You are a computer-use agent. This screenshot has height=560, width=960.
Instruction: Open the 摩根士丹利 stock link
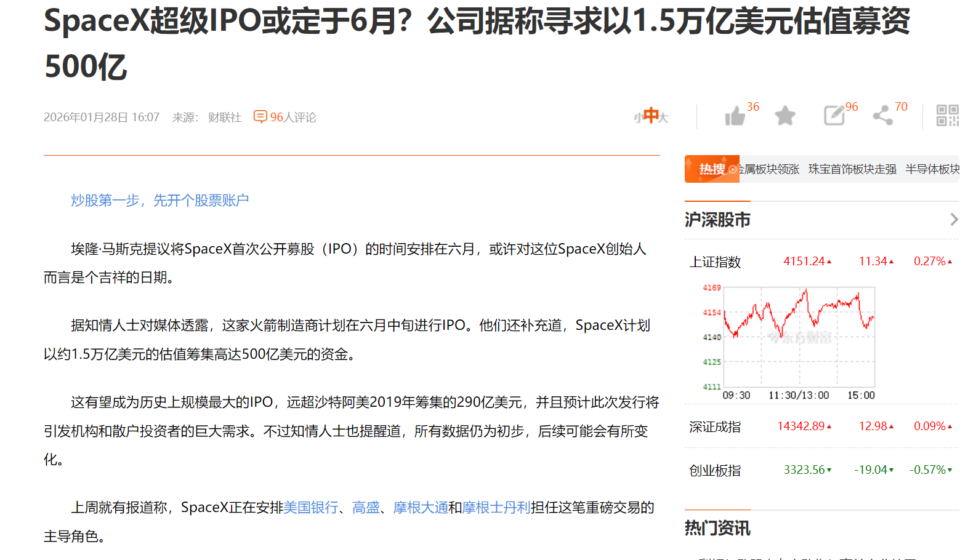(496, 508)
